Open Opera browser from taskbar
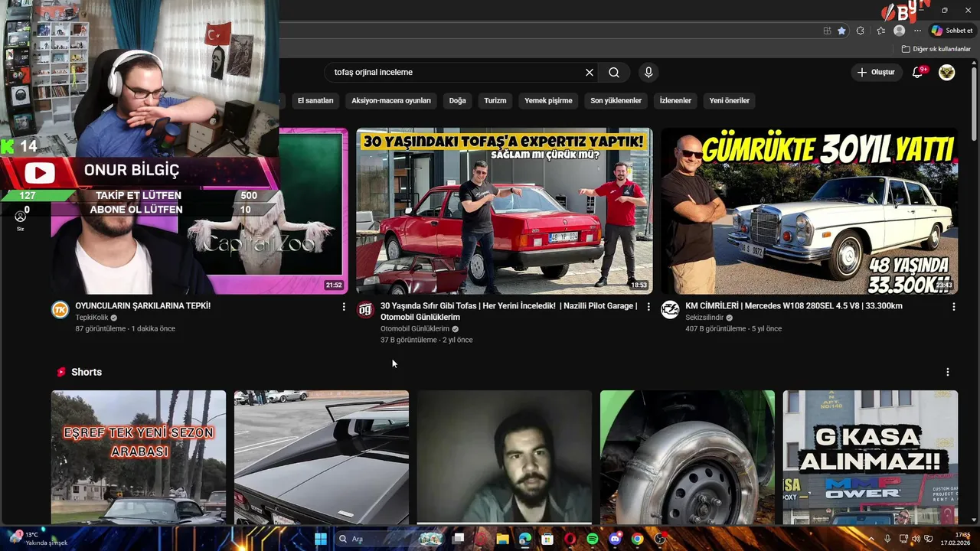980x551 pixels. 570,539
